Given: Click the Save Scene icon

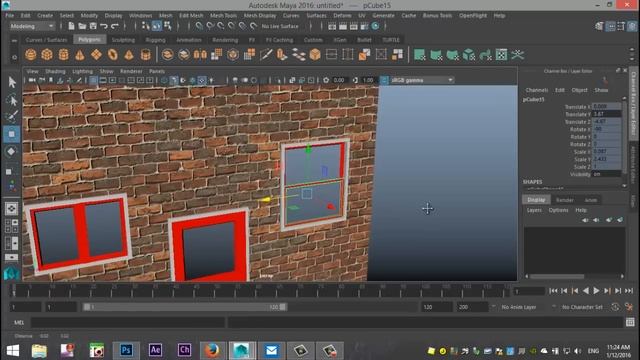Looking at the screenshot, I should (93, 26).
